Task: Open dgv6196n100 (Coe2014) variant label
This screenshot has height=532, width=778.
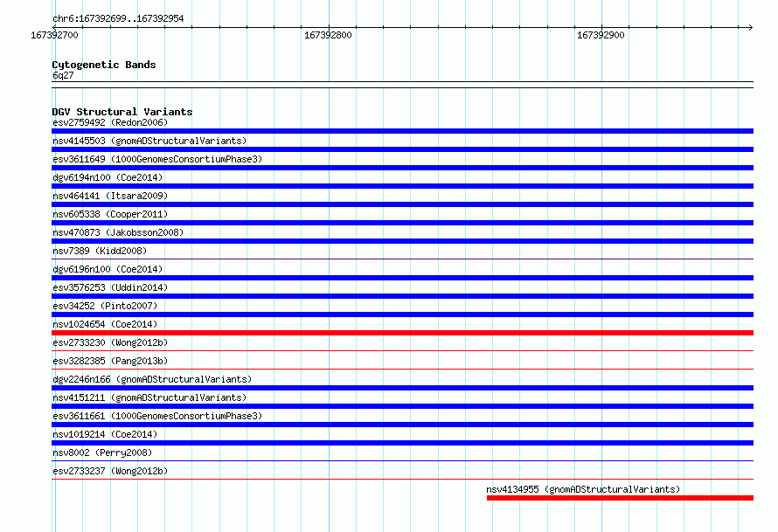Action: (x=108, y=269)
